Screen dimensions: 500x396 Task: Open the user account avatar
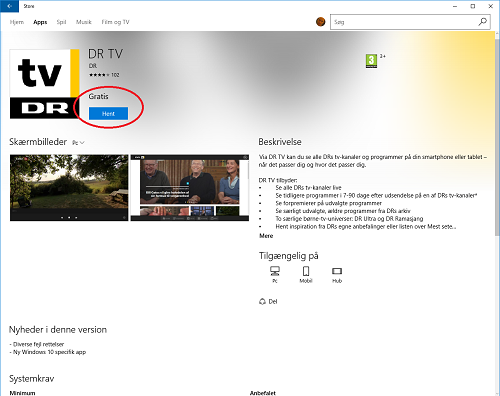(320, 22)
